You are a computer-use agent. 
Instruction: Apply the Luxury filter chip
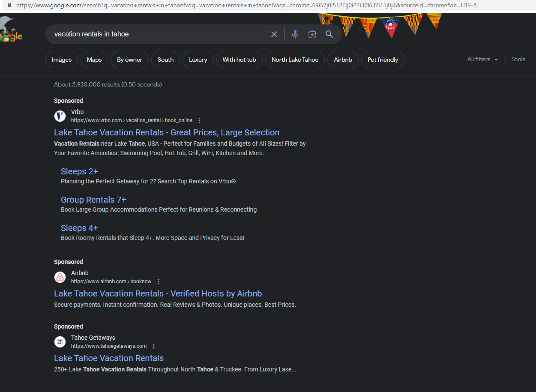click(x=198, y=60)
